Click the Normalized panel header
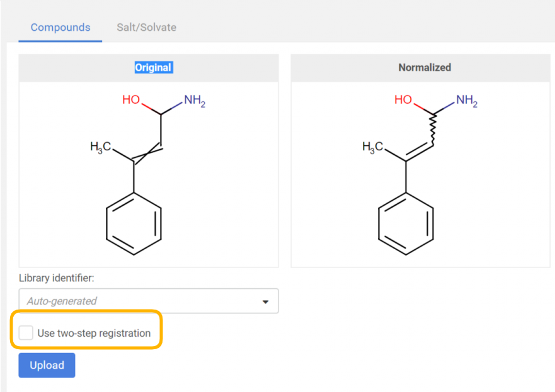This screenshot has height=392, width=555. coord(425,67)
